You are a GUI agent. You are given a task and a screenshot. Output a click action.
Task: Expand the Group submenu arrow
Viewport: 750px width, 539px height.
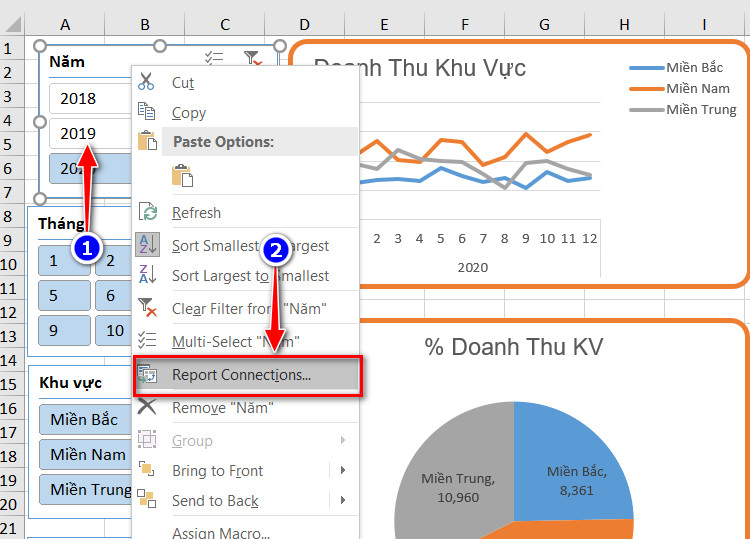click(x=343, y=440)
